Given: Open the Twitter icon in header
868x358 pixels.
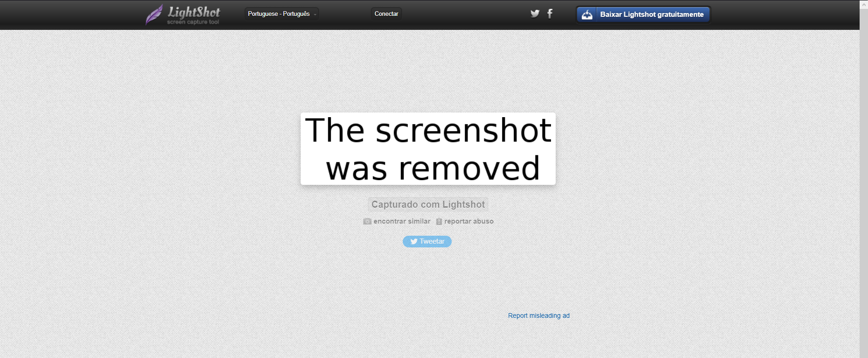Looking at the screenshot, I should [535, 14].
